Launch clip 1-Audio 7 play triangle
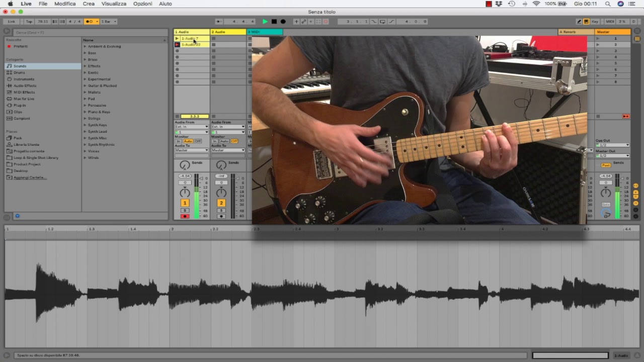 tap(177, 39)
